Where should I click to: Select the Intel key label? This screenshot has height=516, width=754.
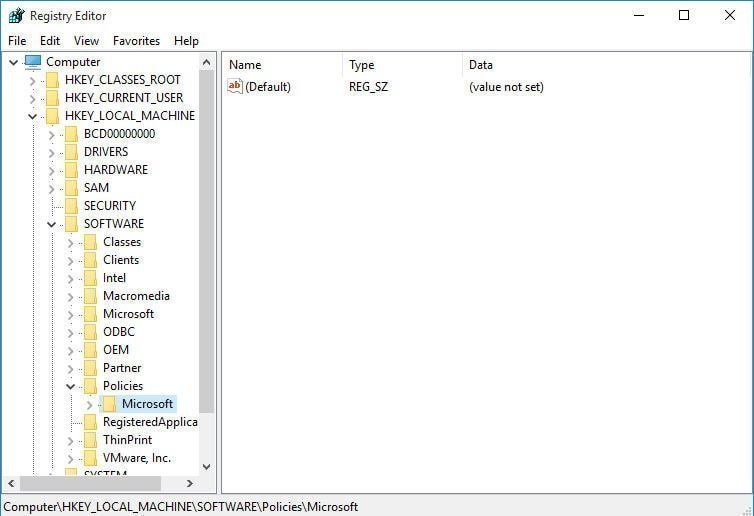tap(114, 278)
